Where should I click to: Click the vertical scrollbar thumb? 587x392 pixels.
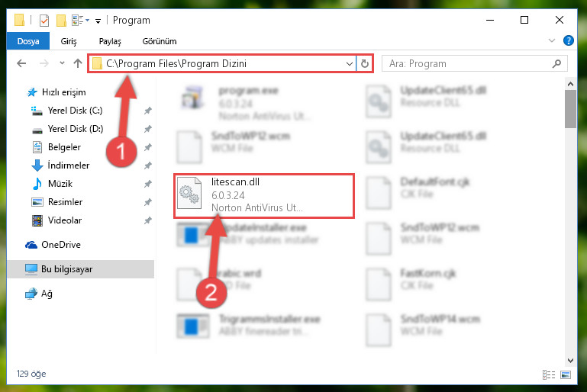click(570, 109)
